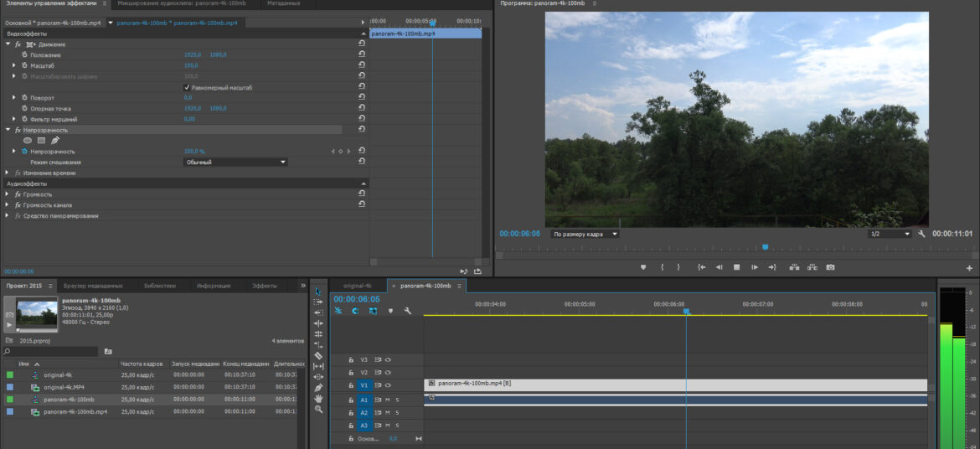Select the Pen tool in toolbar
The height and width of the screenshot is (449, 980).
point(318,388)
